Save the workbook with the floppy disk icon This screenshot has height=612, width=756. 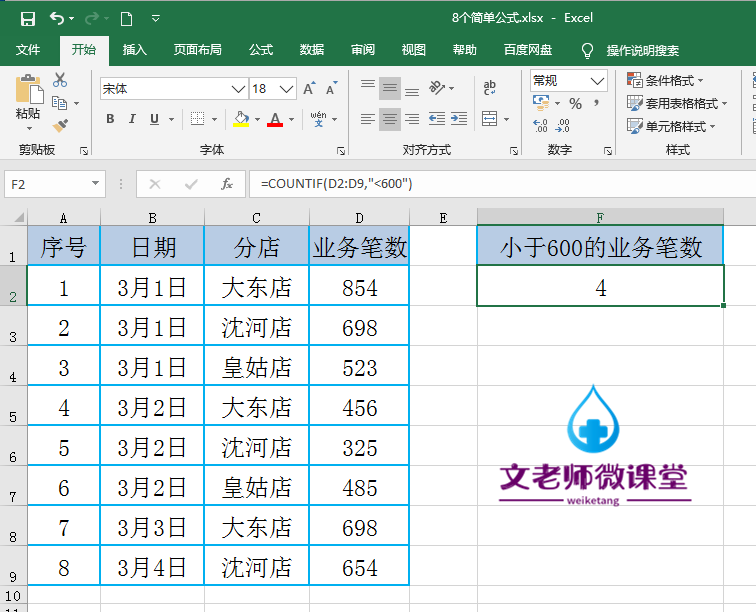[x=27, y=19]
